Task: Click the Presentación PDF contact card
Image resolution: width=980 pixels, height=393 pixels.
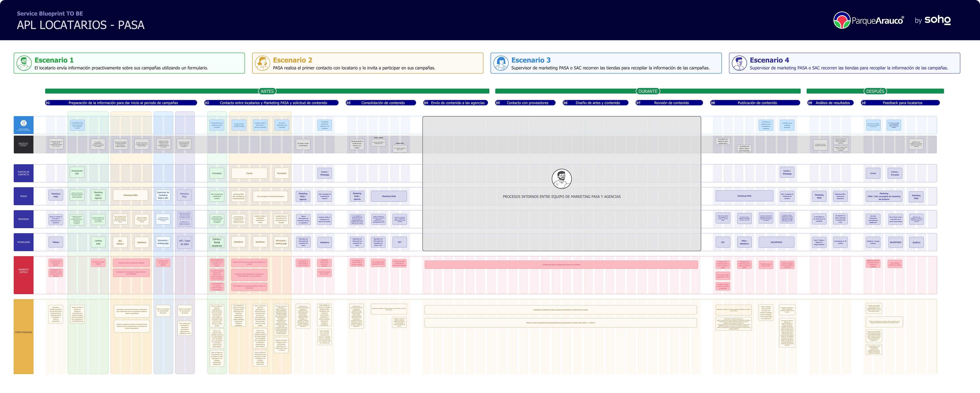Action: (x=77, y=172)
